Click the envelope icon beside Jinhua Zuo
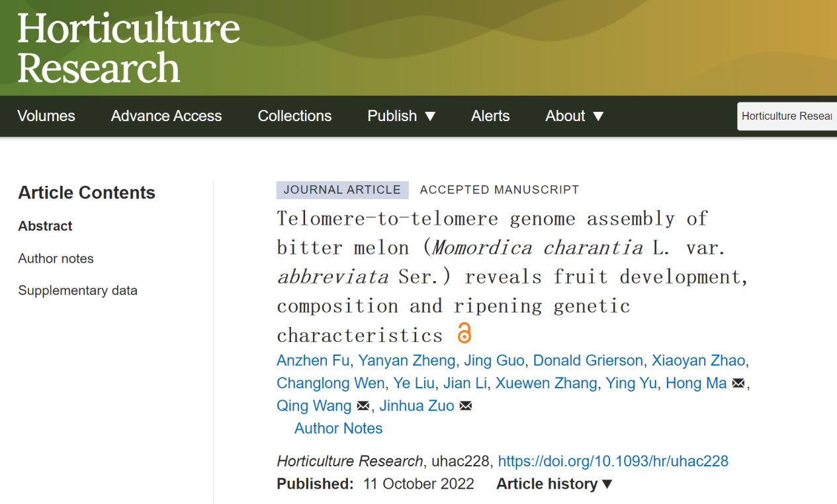The width and height of the screenshot is (837, 504). [465, 406]
